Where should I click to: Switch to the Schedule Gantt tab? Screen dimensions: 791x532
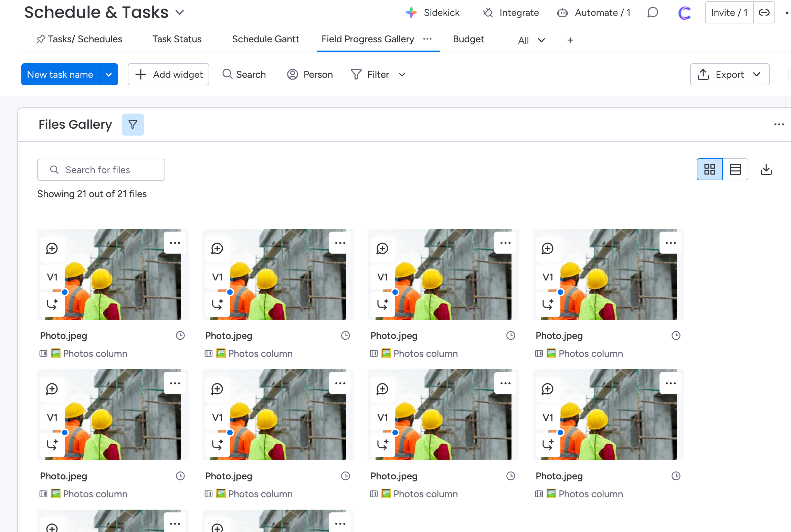coord(265,39)
